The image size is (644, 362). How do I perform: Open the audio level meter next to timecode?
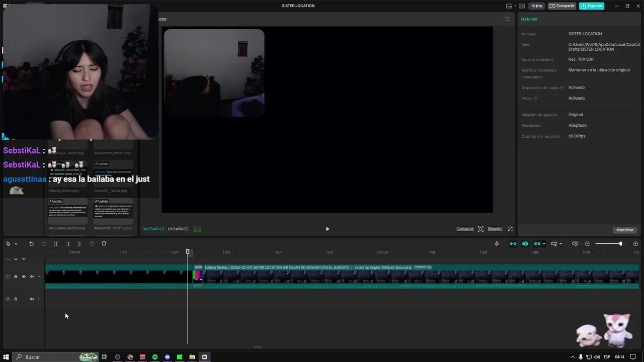[x=197, y=229]
